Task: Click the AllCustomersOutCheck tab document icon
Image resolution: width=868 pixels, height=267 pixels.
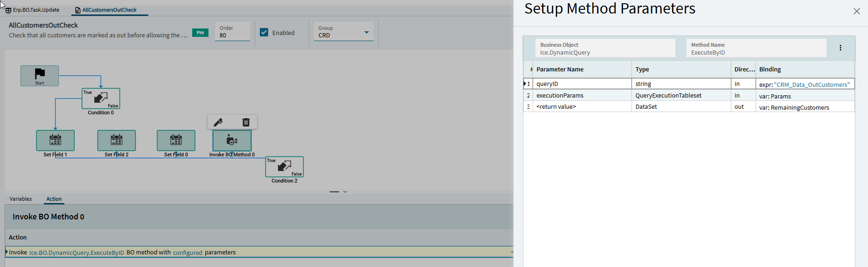Action: click(78, 10)
